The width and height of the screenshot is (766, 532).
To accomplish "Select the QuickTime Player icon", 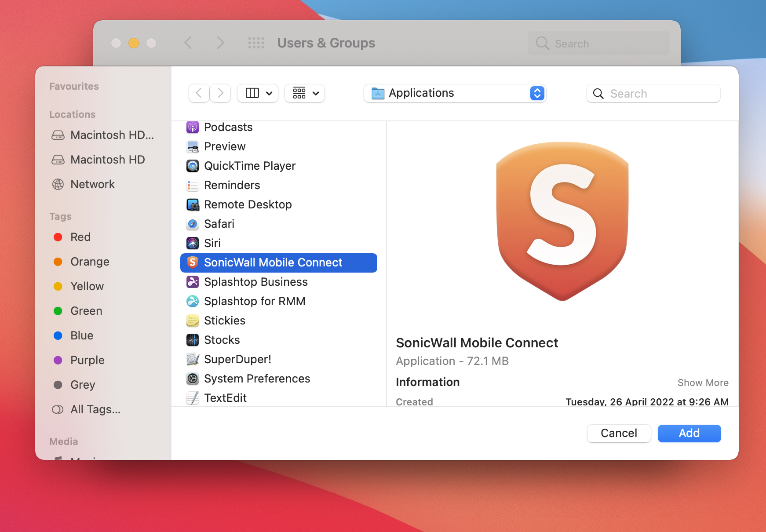I will tap(193, 166).
